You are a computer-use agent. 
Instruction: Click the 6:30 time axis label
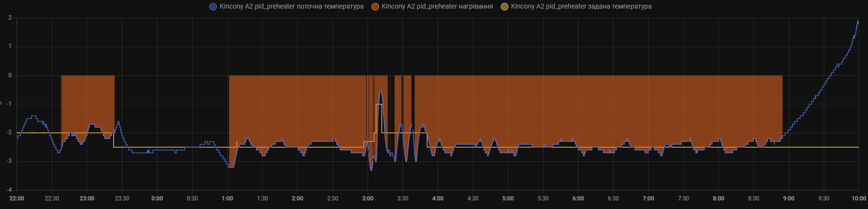613,199
